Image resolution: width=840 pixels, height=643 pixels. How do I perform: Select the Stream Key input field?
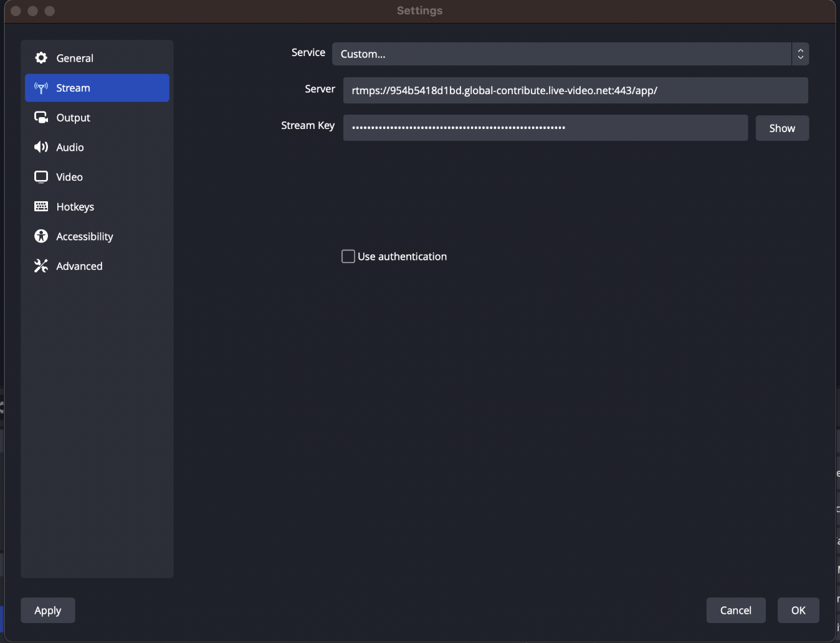[x=545, y=128]
